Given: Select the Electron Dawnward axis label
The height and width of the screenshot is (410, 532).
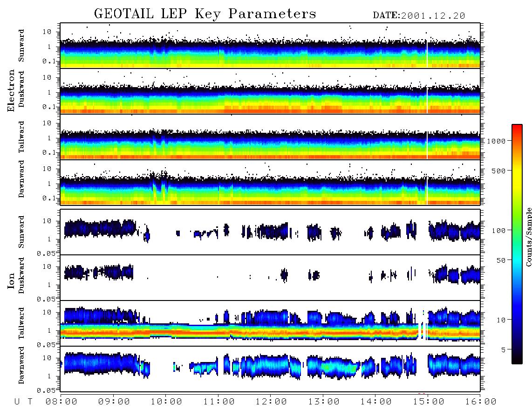Looking at the screenshot, I should pyautogui.click(x=21, y=179).
